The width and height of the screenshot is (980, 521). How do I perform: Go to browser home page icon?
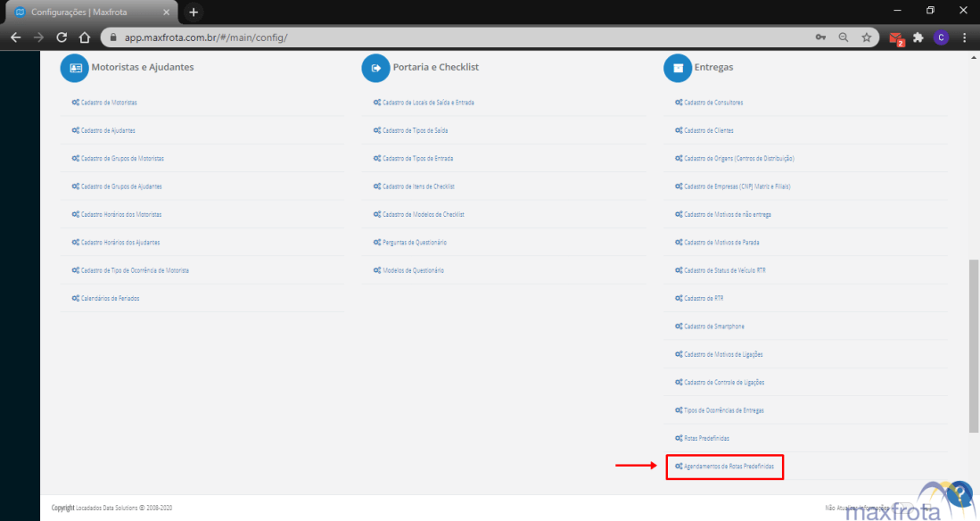coord(85,38)
